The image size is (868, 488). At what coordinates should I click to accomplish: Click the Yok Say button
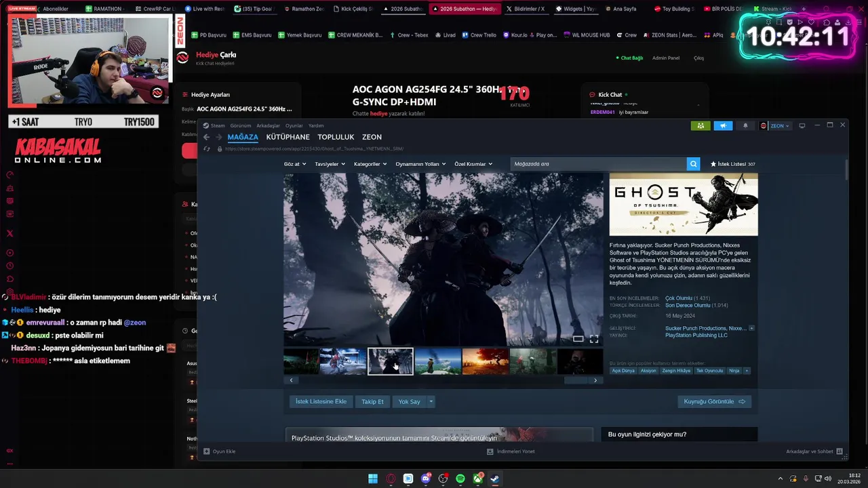point(410,402)
